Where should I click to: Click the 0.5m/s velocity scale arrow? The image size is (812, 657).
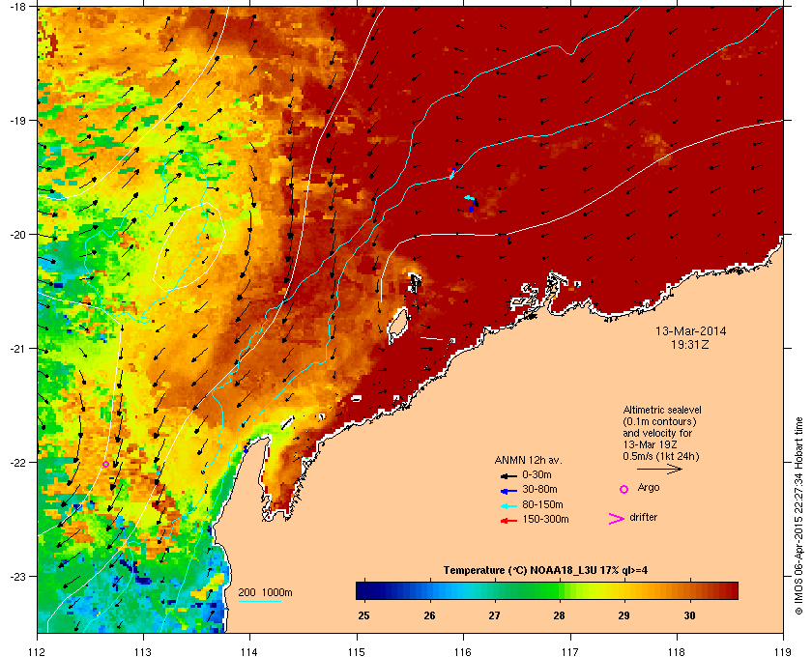point(659,469)
